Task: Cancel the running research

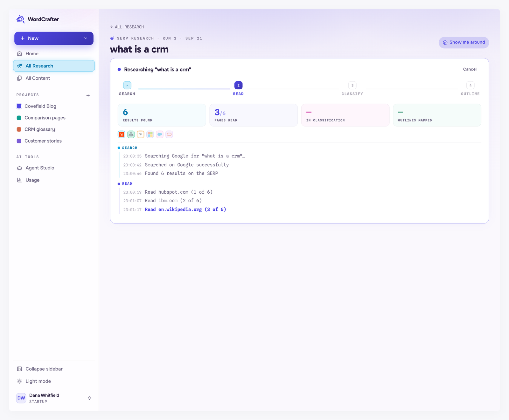Action: 470,69
